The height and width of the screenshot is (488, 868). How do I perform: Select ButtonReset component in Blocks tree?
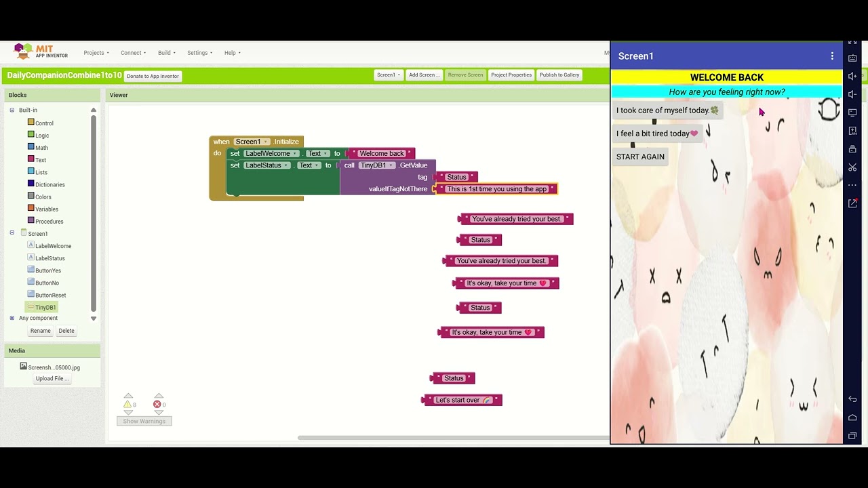click(x=46, y=295)
